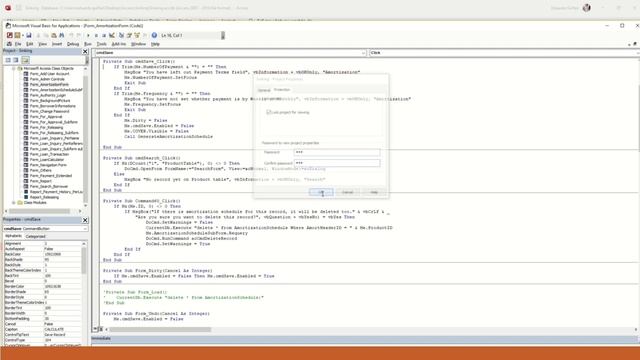Click the user profile picture at top right
Image resolution: width=640 pixels, height=360 pixels.
[587, 8]
